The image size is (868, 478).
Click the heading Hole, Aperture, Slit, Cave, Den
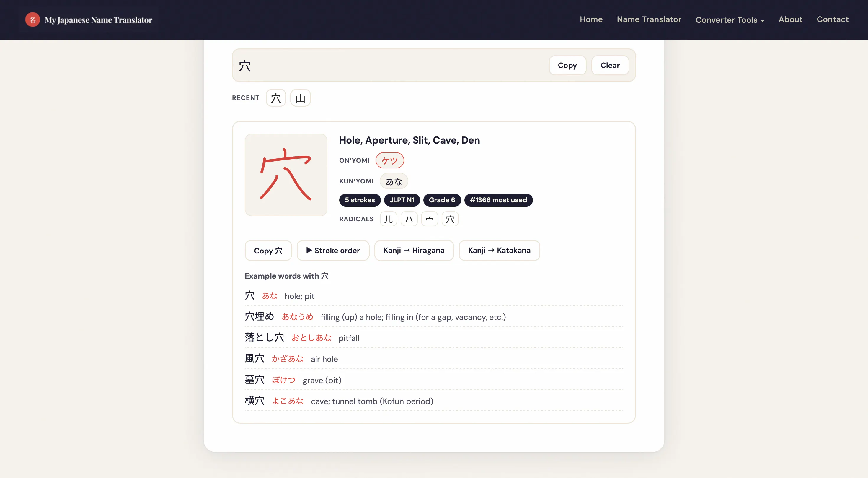click(409, 140)
